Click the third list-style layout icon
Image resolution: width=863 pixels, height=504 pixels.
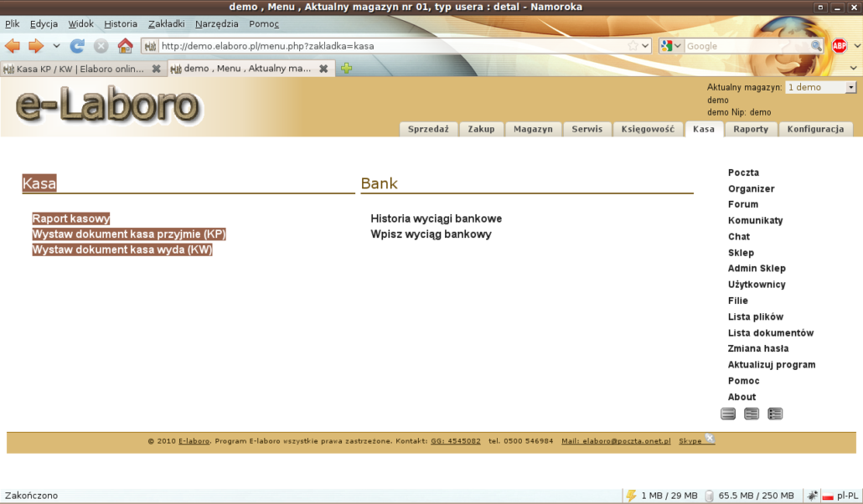(x=775, y=414)
